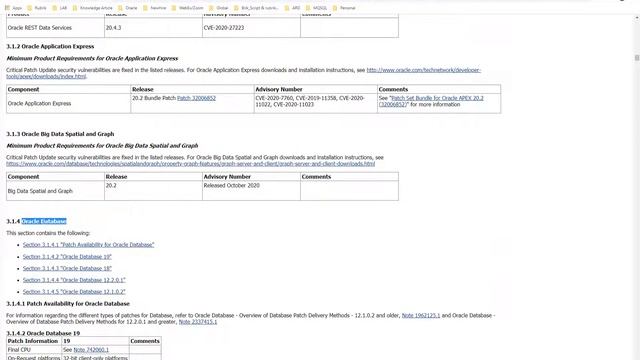Click the '3.1.4.1 Patch Availability for Oracle Database' heading

[x=68, y=304]
